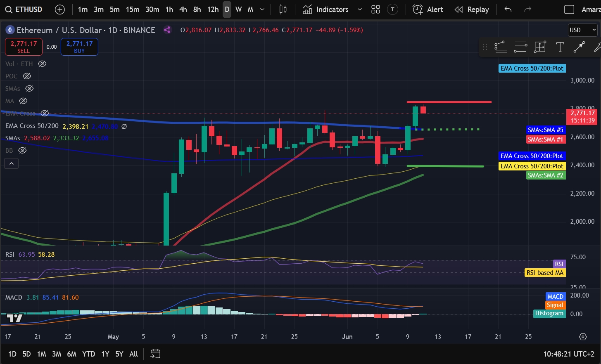Collapse the indicator legend list

[x=12, y=163]
